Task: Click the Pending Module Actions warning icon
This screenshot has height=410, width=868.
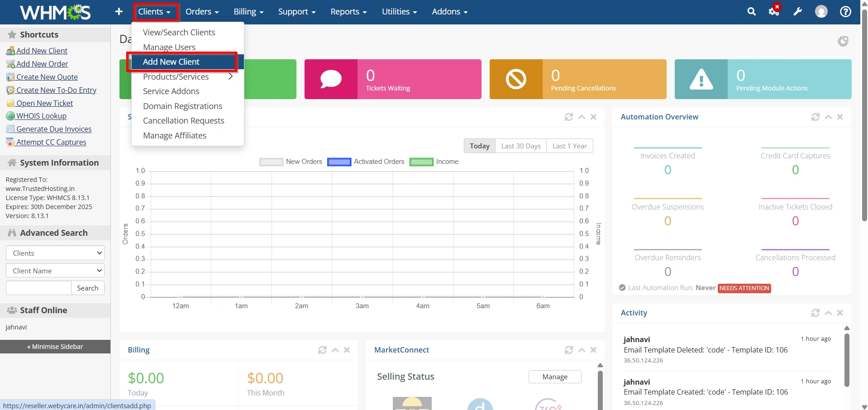Action: point(701,79)
